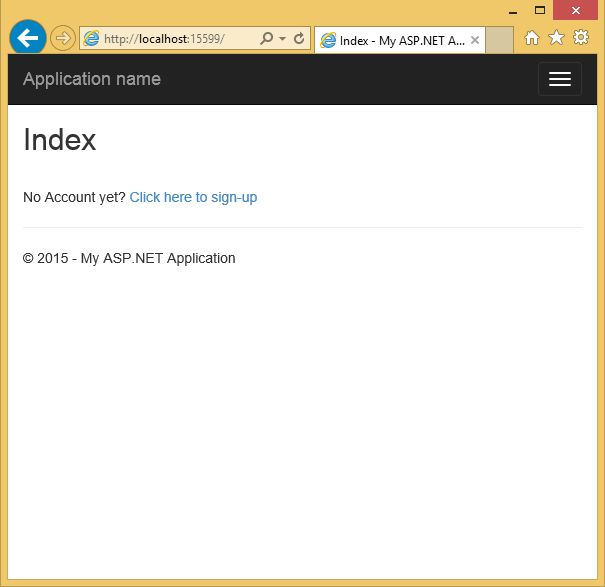Click the 2015 My ASP.NET Application footer
This screenshot has width=605, height=587.
(129, 258)
